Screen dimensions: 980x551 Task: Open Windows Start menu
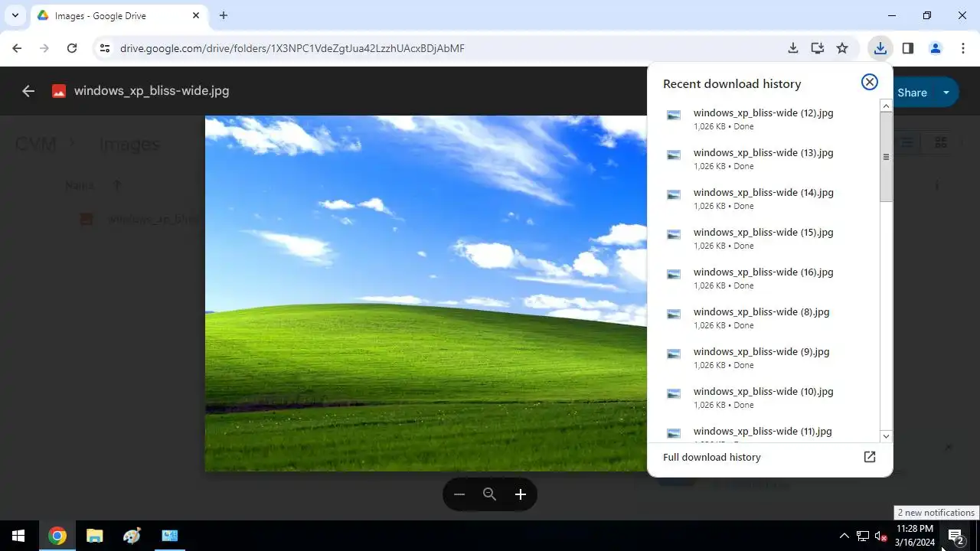point(18,536)
